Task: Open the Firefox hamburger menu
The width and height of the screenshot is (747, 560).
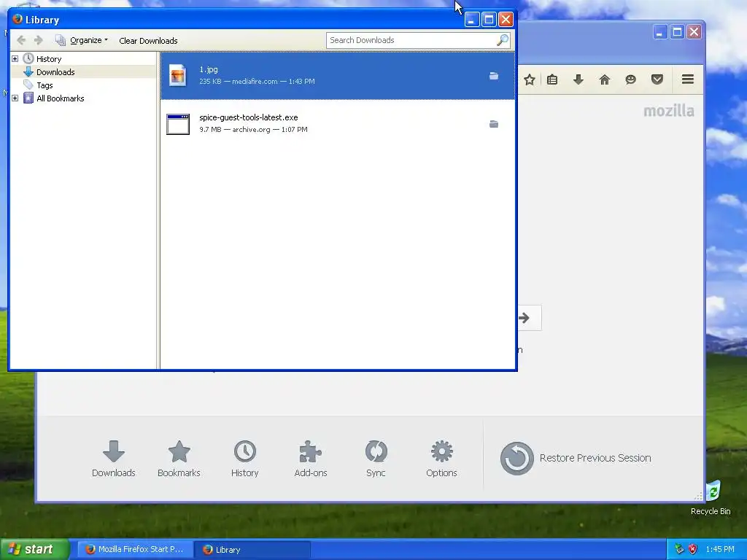Action: coord(687,79)
